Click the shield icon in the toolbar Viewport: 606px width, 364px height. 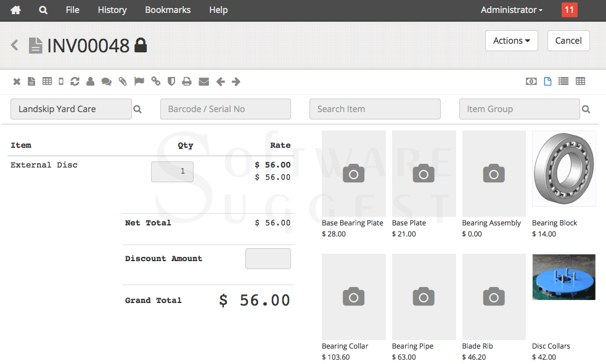pyautogui.click(x=171, y=81)
